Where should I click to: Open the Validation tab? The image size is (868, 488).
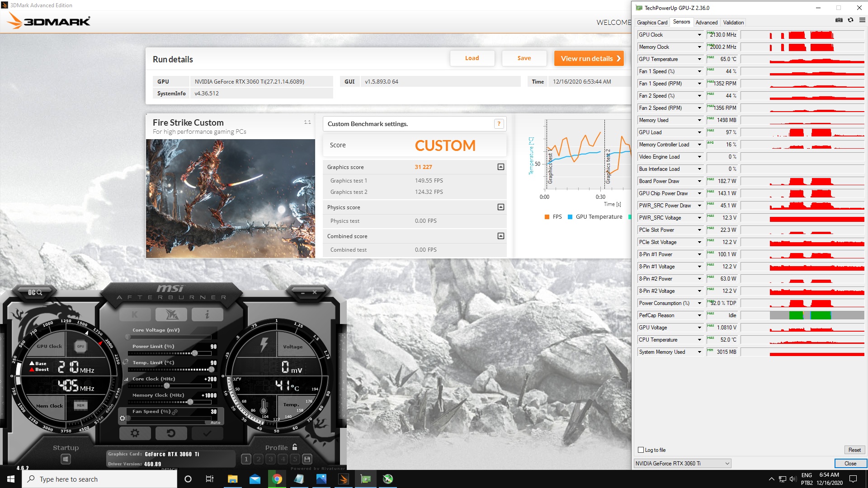[733, 22]
